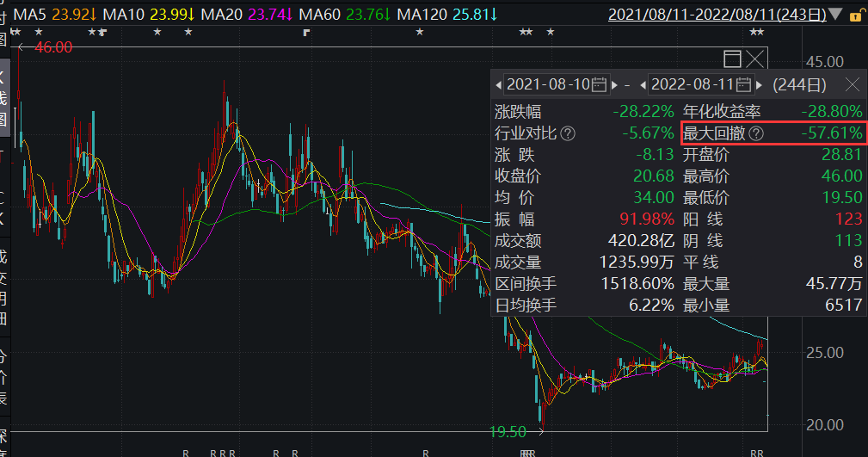Click the 开盘价 value 28.81

[842, 155]
